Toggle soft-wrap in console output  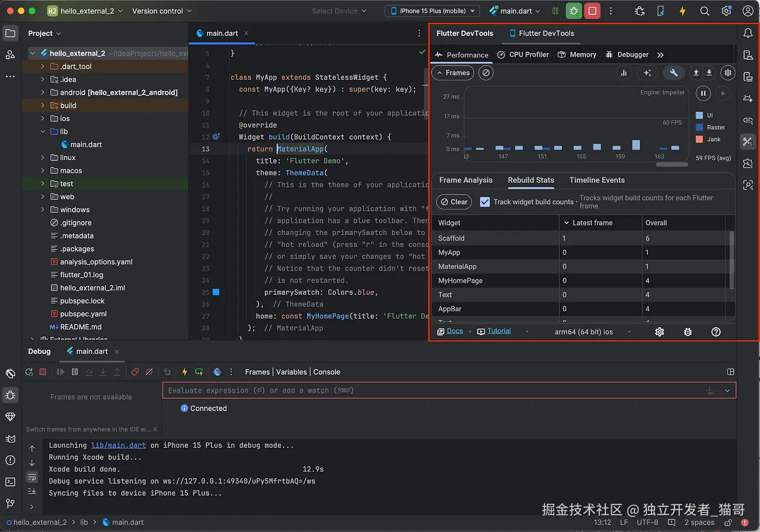pos(32,477)
